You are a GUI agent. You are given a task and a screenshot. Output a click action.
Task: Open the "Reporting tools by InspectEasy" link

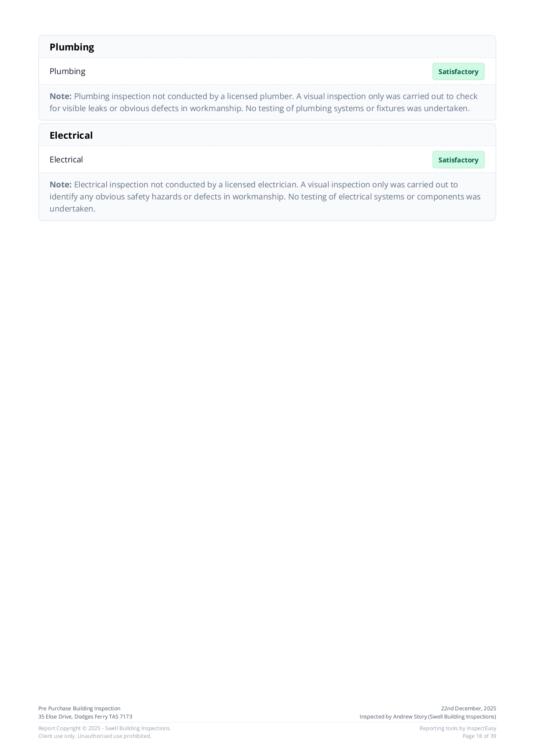point(457,728)
